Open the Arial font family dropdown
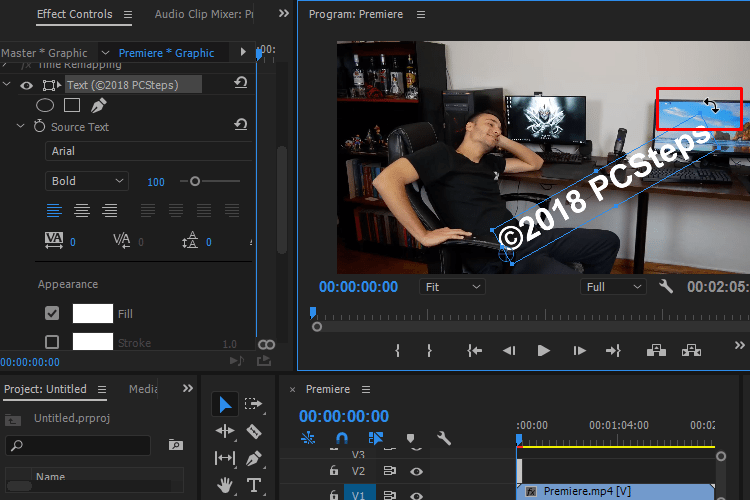Image resolution: width=750 pixels, height=500 pixels. tap(149, 151)
